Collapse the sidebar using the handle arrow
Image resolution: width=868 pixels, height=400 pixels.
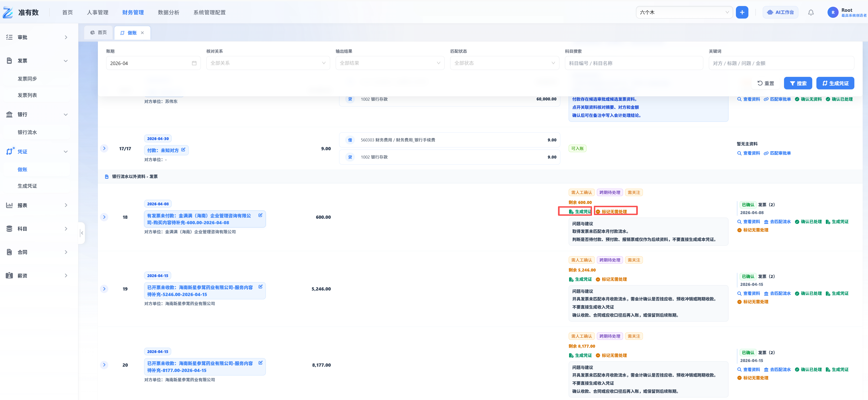coord(81,233)
